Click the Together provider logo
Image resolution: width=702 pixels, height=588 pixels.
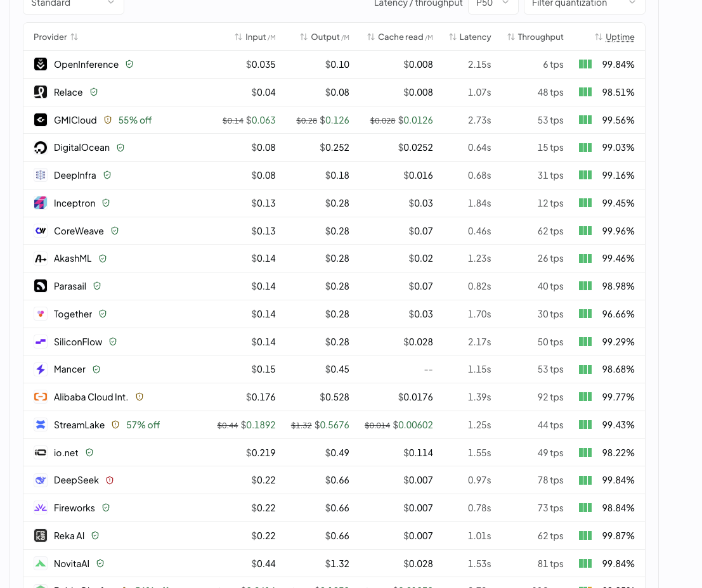pos(41,314)
